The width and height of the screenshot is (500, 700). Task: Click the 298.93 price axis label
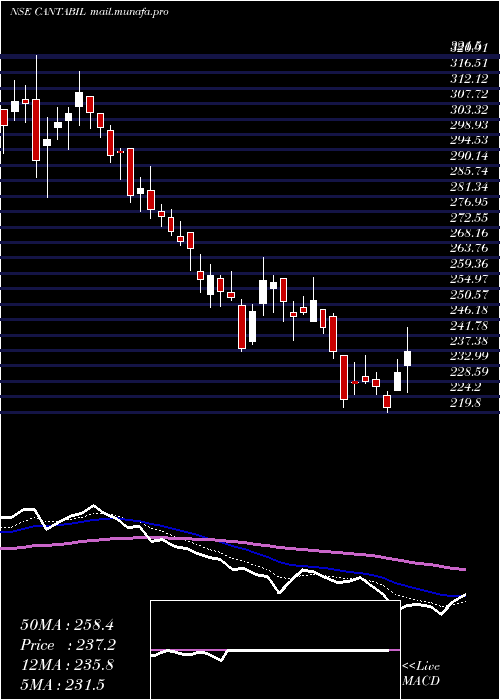coord(469,125)
